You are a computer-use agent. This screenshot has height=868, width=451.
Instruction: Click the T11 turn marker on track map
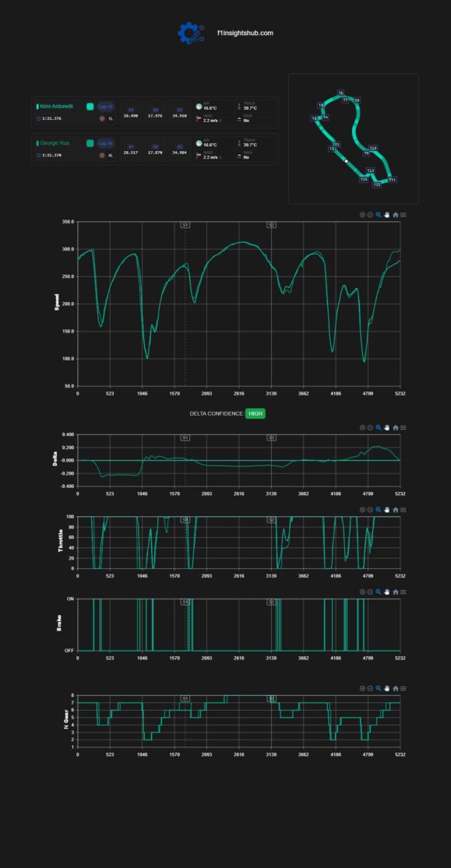393,179
